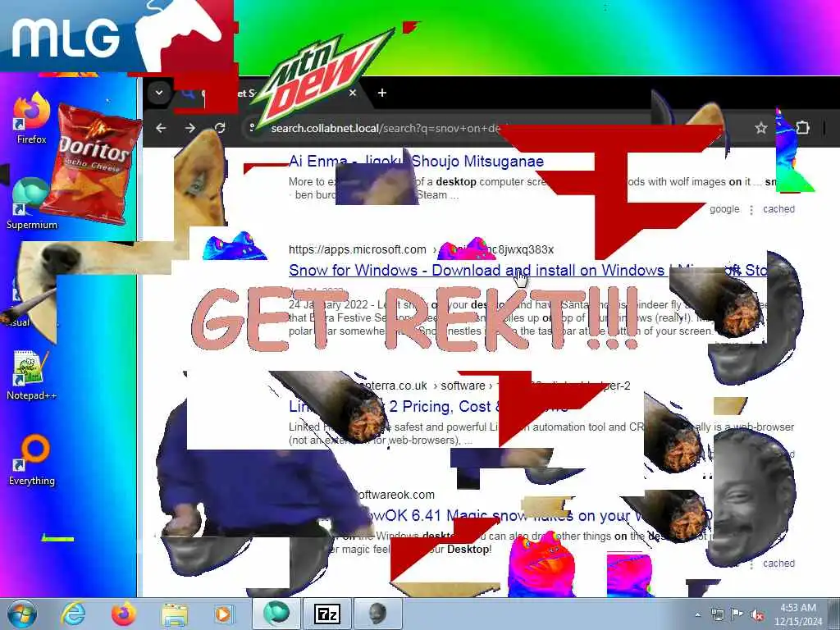Image resolution: width=840 pixels, height=630 pixels.
Task: Launch the Notepad++ desktop shortcut
Action: 31,375
